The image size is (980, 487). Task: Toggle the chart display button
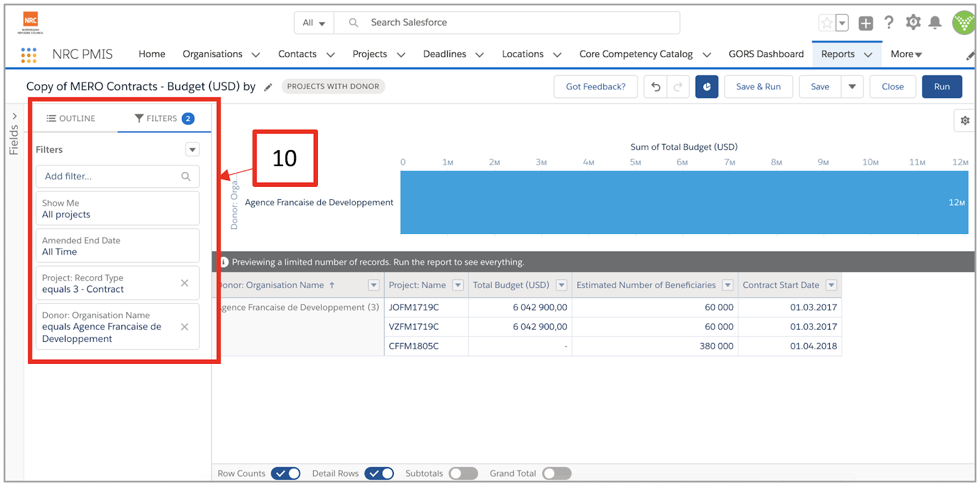pos(707,87)
